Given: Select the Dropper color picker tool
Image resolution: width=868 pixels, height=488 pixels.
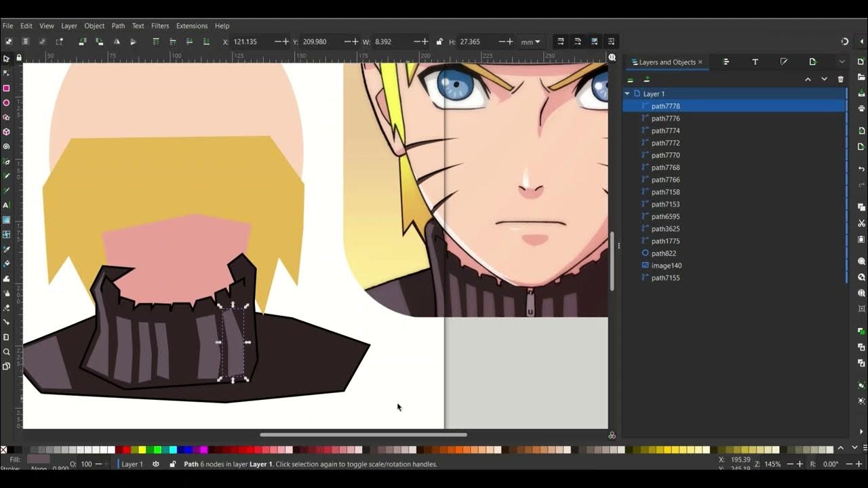Looking at the screenshot, I should tap(6, 249).
